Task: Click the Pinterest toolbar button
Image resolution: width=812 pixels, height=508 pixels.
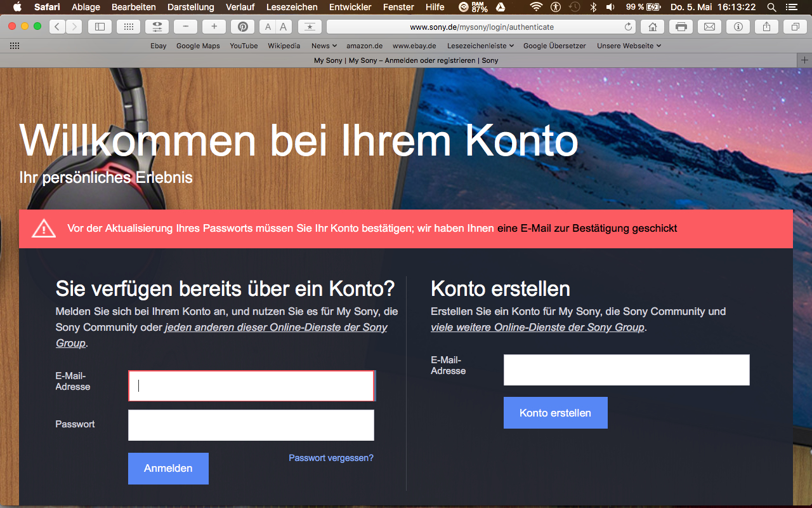Action: [242, 27]
